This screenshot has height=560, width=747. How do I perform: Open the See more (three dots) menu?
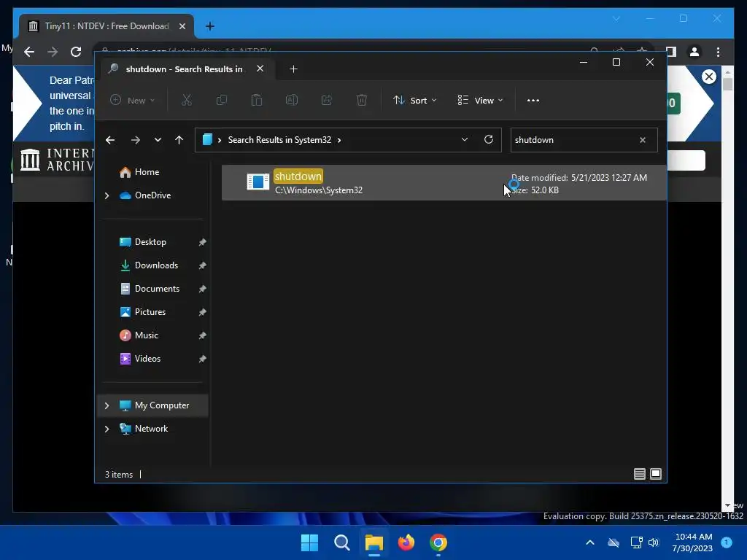click(x=533, y=101)
